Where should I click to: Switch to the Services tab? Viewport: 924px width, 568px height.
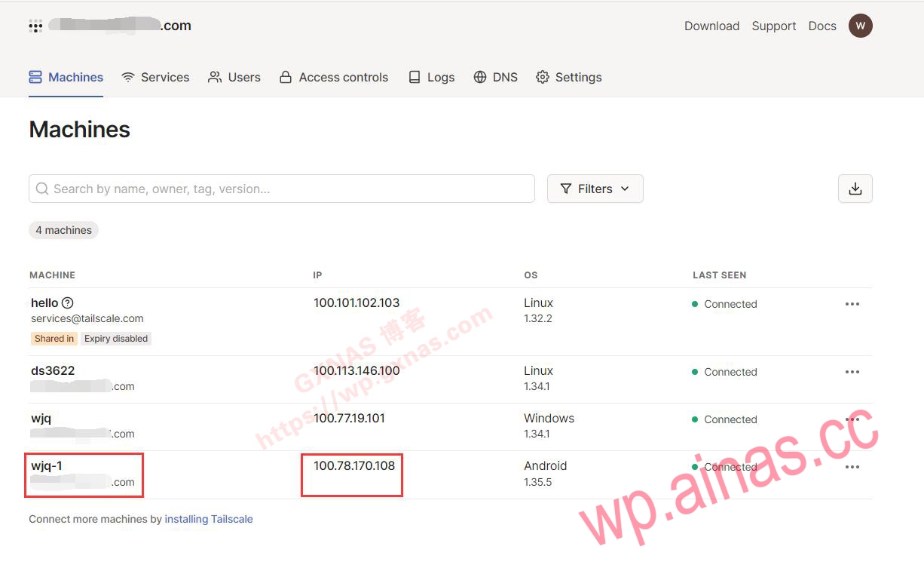[x=156, y=77]
